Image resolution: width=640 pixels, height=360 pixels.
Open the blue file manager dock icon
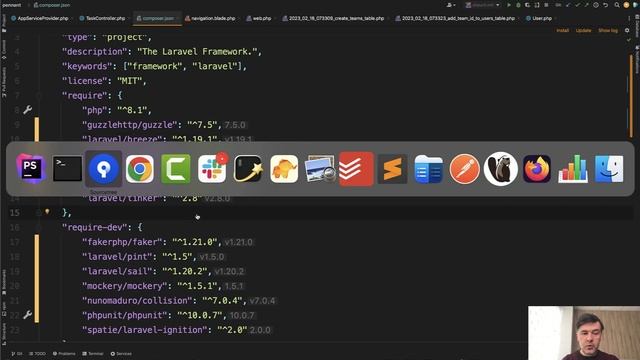coord(428,169)
